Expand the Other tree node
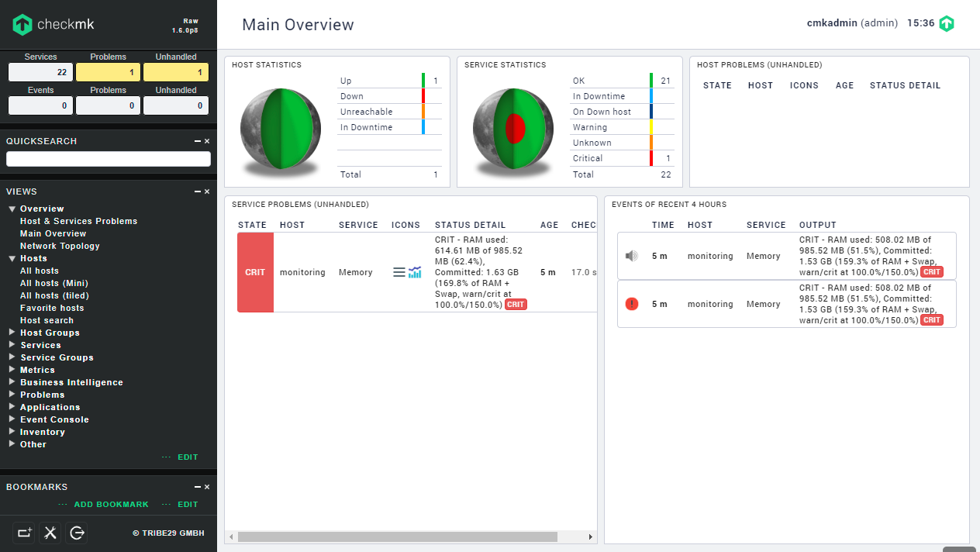980x552 pixels. pos(12,444)
